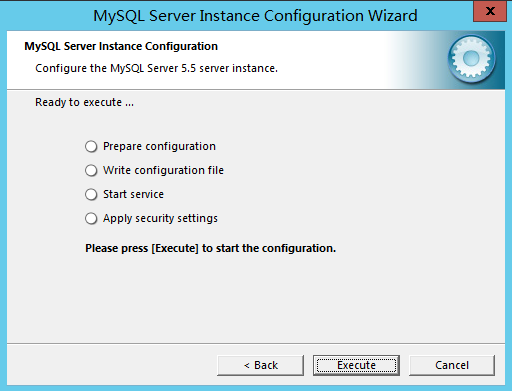Screen dimensions: 512x391
Task: Abort the wizard with the Cancel button
Action: (452, 365)
